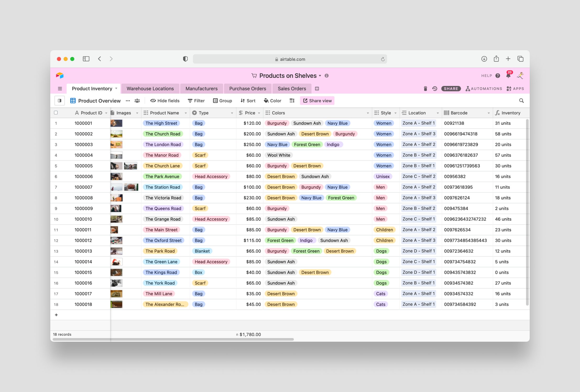Open the notifications bell with 20 badge
580x392 pixels.
pos(508,75)
